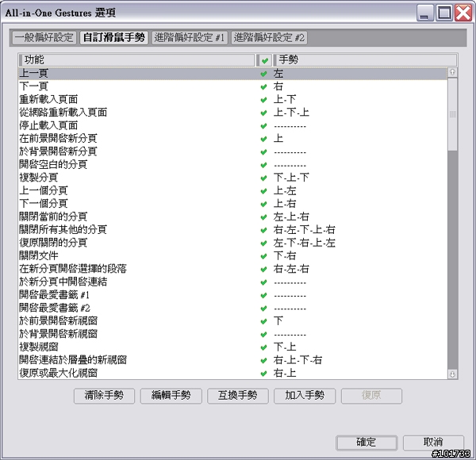Toggle checkmark for 在新分頁開啟選擇的段落 row

coord(263,270)
